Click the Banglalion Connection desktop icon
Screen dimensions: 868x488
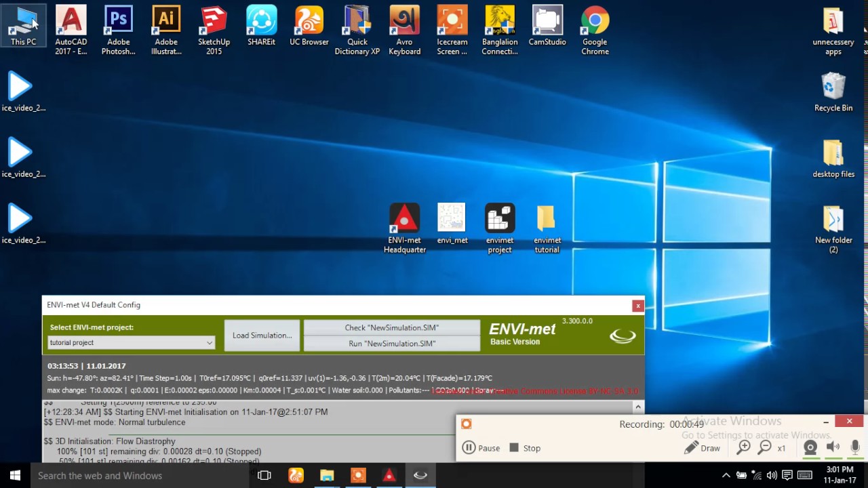[500, 30]
